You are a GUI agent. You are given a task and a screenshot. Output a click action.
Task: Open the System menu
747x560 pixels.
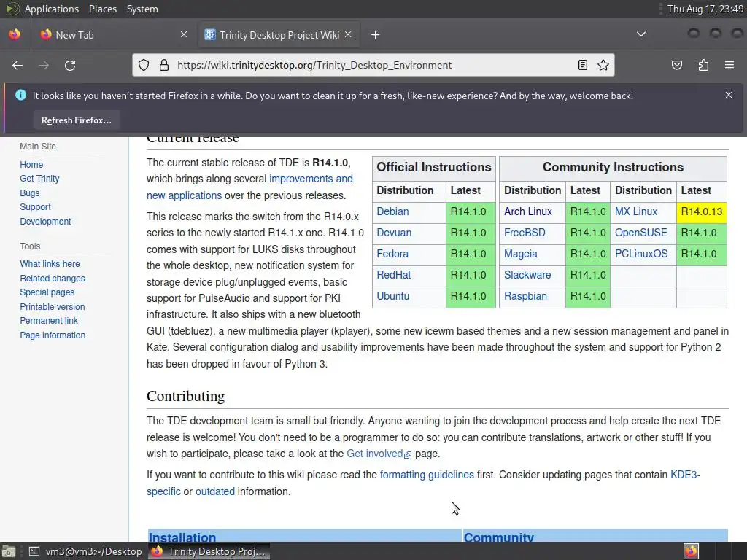click(142, 9)
